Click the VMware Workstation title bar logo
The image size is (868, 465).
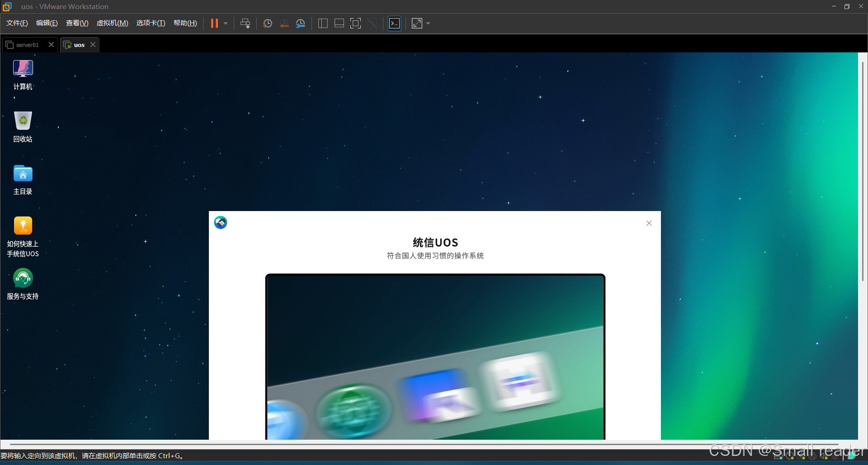7,6
